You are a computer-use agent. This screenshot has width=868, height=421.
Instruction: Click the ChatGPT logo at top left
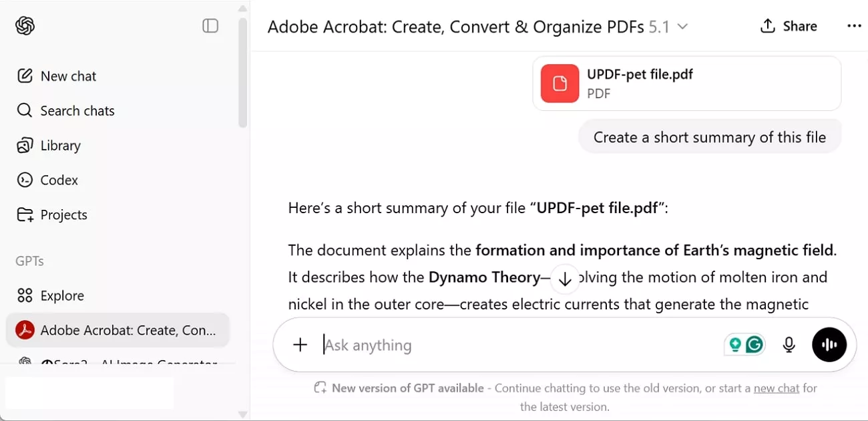(25, 25)
